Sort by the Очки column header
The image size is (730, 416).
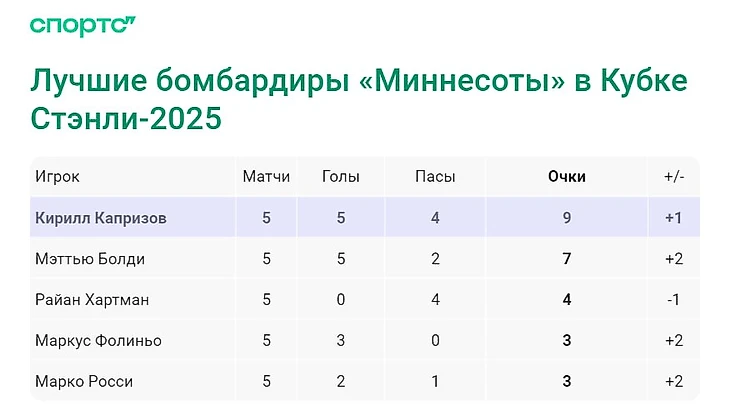(x=566, y=177)
